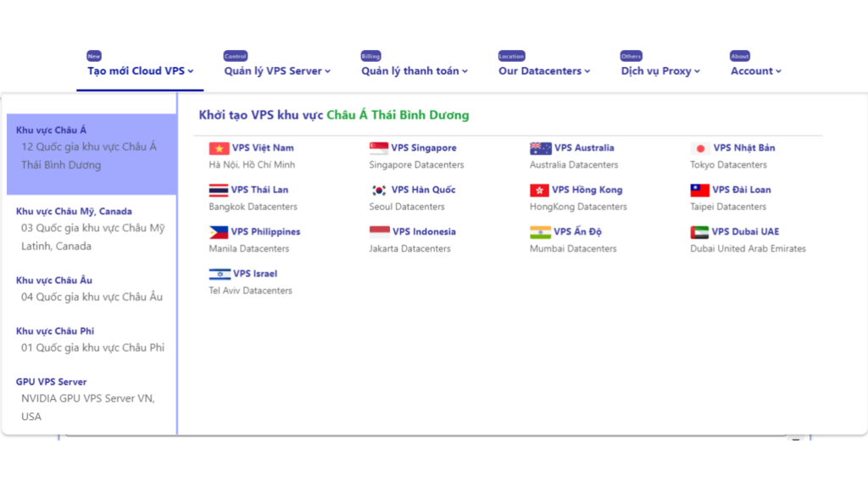Open the Quản lý VPS Server dropdown
The image size is (868, 488).
277,71
